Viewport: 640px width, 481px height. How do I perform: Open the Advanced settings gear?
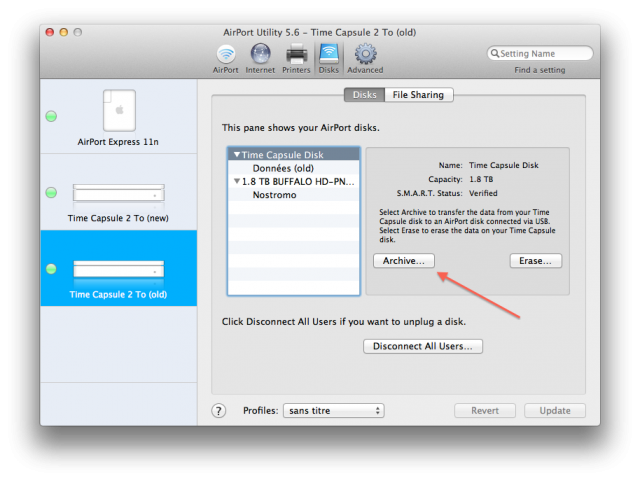click(365, 59)
